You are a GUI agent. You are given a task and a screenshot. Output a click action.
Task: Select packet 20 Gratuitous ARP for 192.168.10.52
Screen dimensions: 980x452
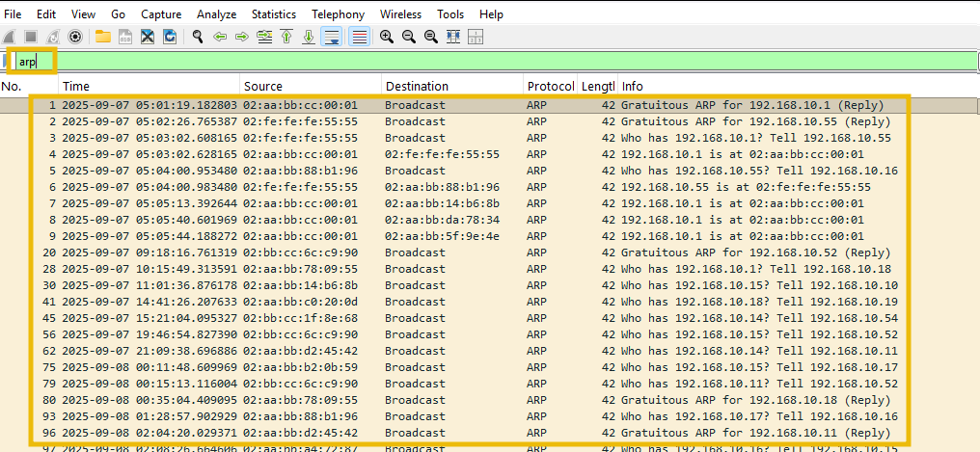(x=490, y=253)
